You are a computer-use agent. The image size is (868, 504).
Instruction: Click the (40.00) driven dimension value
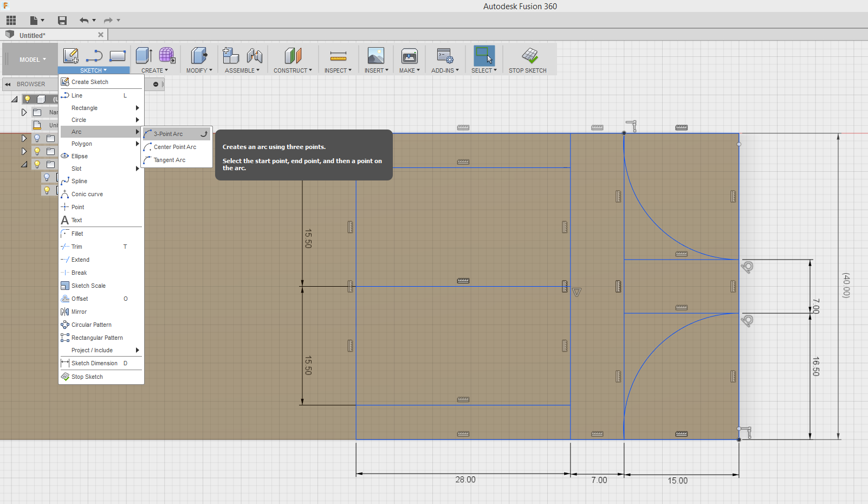pos(846,285)
